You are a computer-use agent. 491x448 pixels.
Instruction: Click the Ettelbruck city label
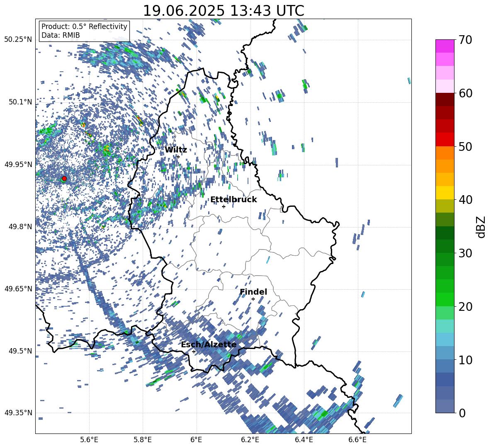tap(233, 200)
